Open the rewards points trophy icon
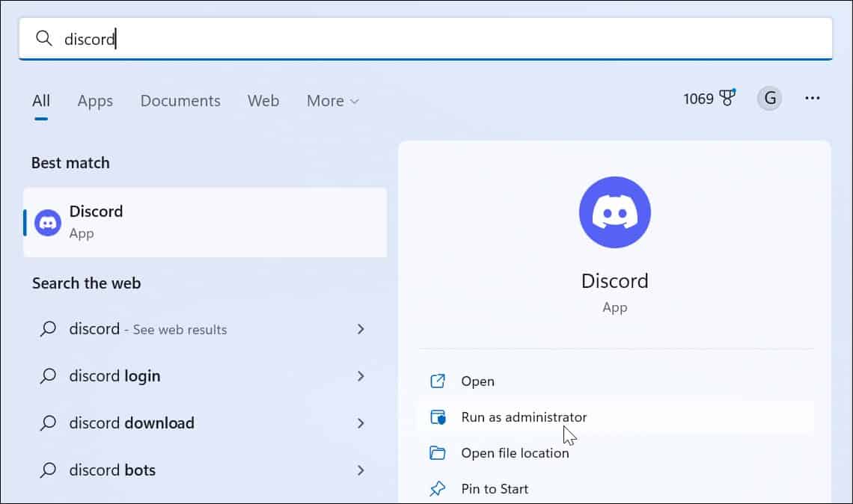 [727, 98]
